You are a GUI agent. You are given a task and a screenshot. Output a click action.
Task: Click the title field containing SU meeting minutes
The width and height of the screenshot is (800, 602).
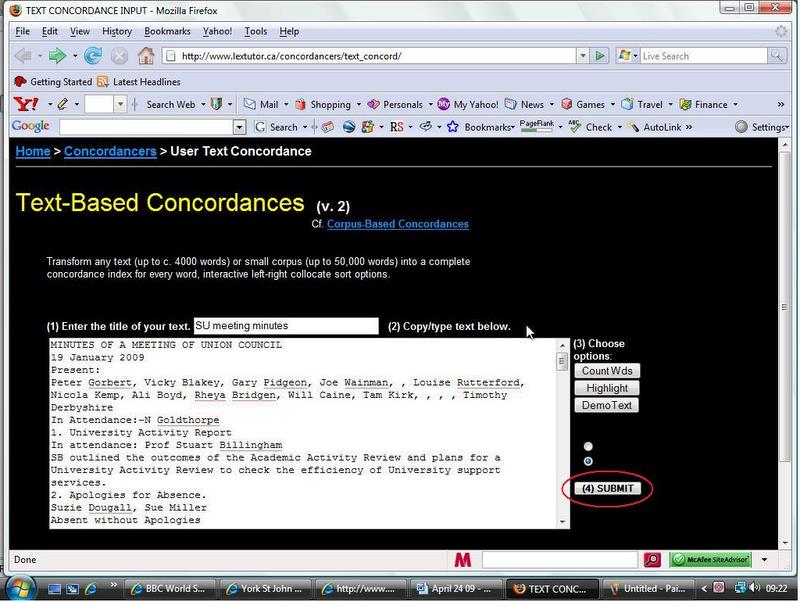coord(285,326)
